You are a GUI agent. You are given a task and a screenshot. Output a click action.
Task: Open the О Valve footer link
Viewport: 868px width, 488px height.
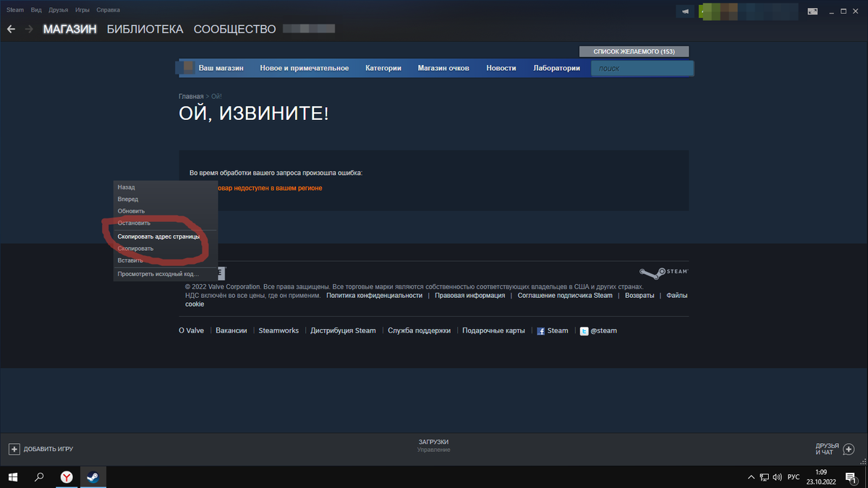click(192, 331)
